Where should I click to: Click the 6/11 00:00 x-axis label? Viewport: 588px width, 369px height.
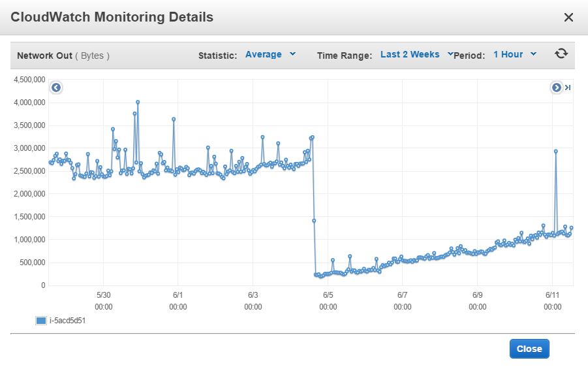click(x=552, y=300)
